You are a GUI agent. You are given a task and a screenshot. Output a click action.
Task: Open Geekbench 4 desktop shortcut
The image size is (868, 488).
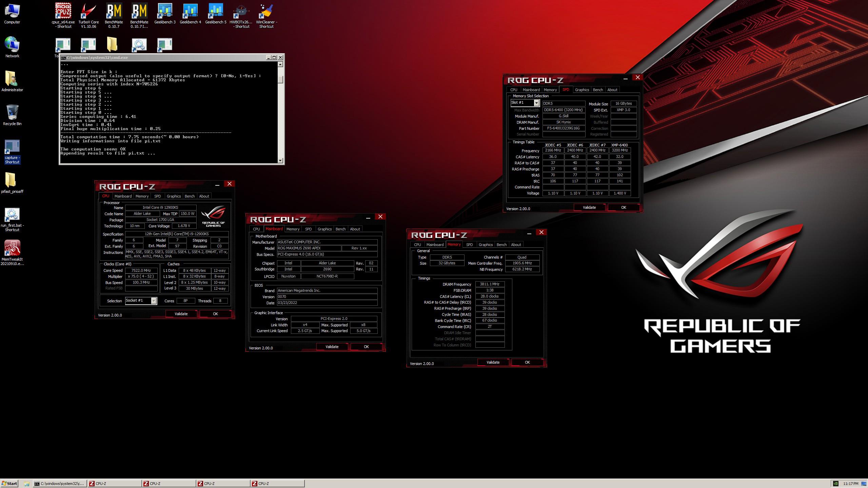pyautogui.click(x=190, y=14)
